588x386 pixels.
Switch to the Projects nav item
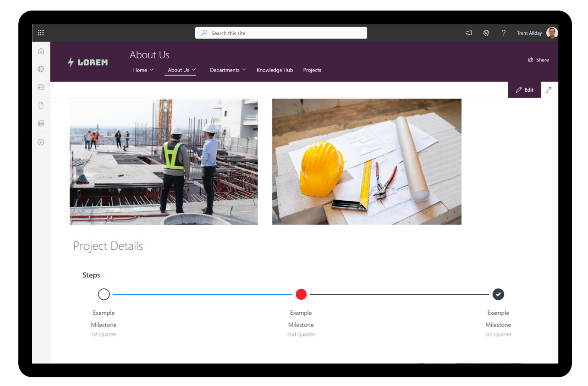(x=312, y=70)
